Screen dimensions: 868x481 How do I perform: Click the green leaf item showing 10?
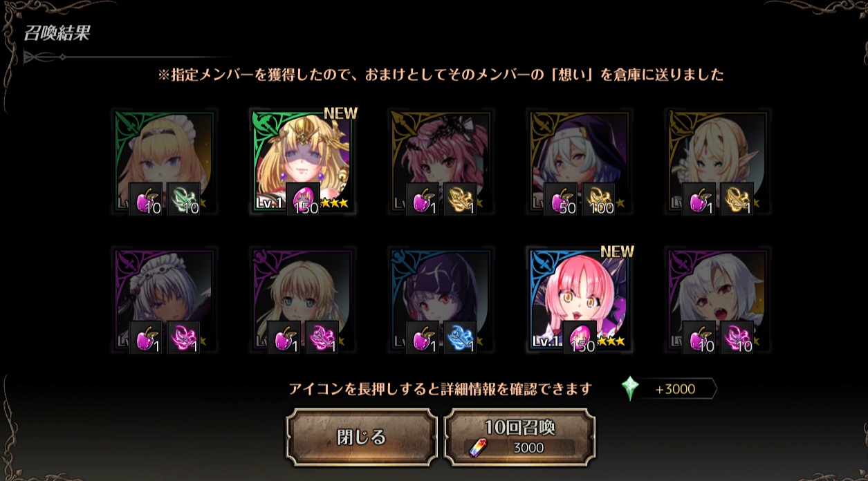click(183, 199)
